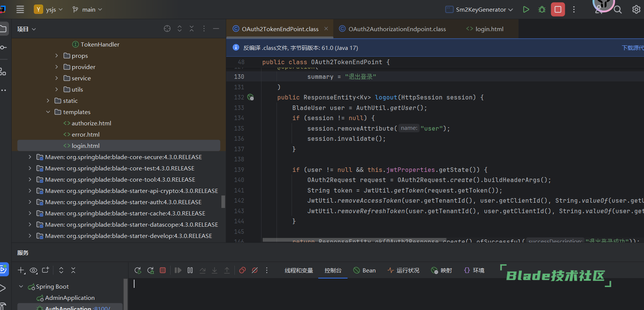Switch to OAuth2AuthorizationEndpoint.class tab

click(x=393, y=29)
